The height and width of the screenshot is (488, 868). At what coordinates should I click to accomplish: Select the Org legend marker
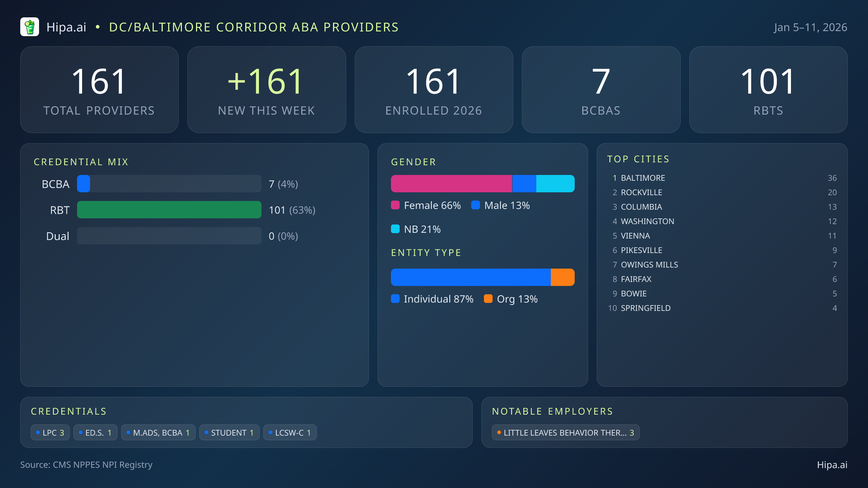489,299
